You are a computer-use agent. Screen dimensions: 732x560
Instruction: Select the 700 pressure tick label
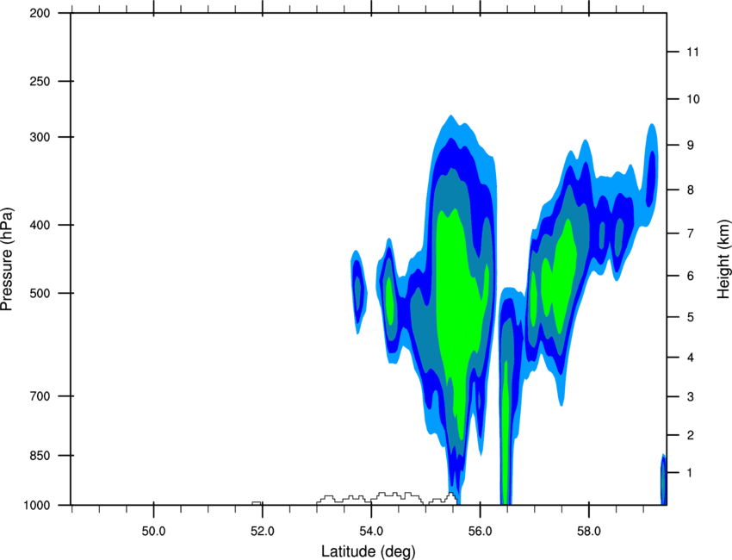pos(40,396)
